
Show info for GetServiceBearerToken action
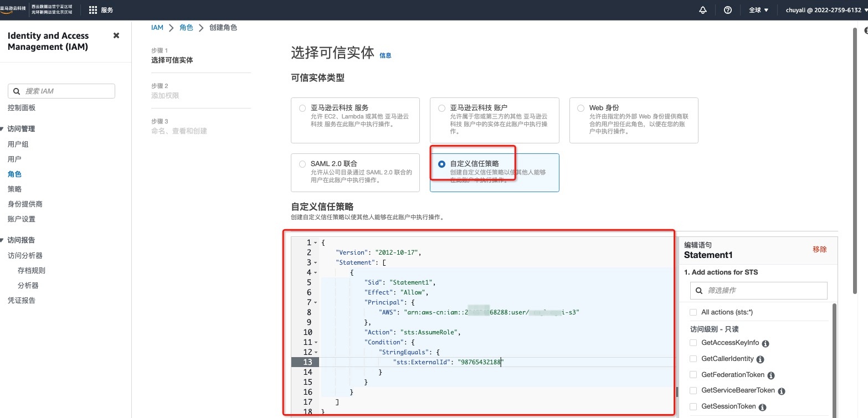point(782,391)
